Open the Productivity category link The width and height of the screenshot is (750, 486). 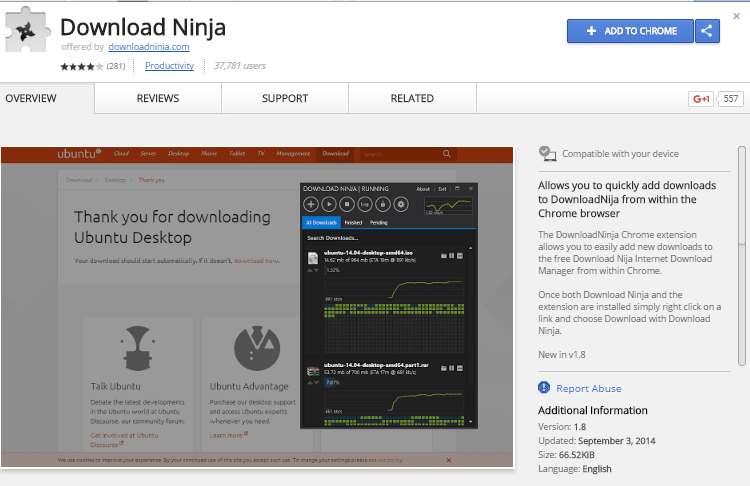click(x=169, y=66)
